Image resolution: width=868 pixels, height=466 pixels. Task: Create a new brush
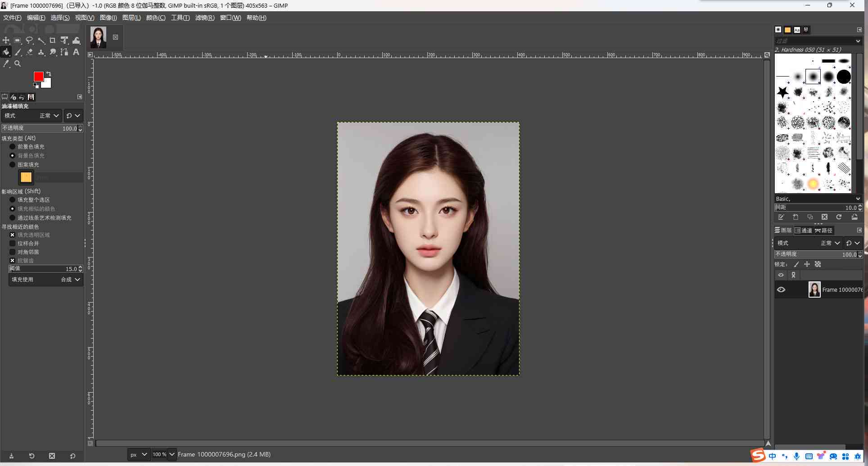click(x=796, y=217)
